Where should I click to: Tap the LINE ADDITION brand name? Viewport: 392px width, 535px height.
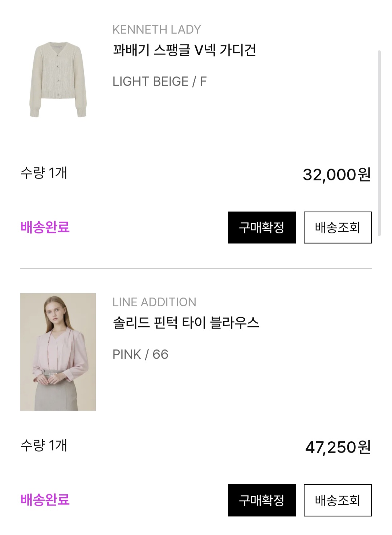154,302
